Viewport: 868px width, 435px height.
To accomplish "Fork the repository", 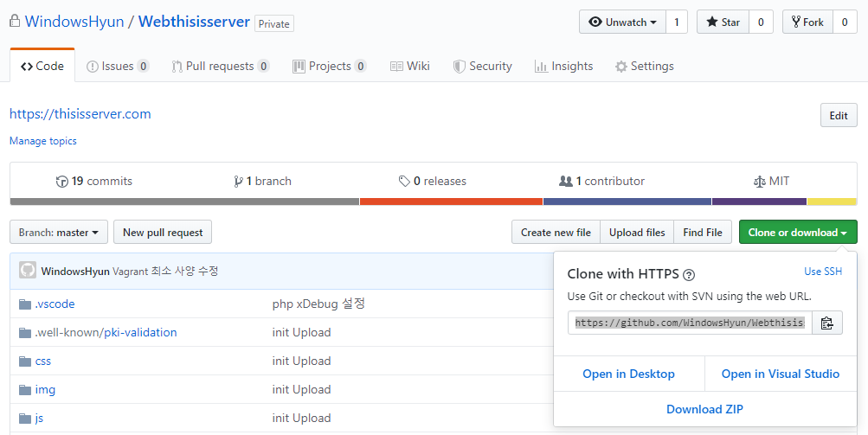I will pos(807,22).
